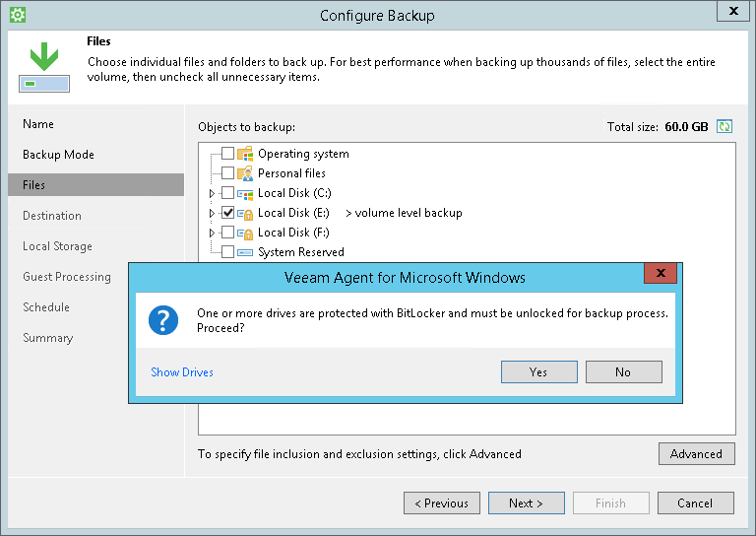Close the Veeam Agent dialog

(x=661, y=273)
